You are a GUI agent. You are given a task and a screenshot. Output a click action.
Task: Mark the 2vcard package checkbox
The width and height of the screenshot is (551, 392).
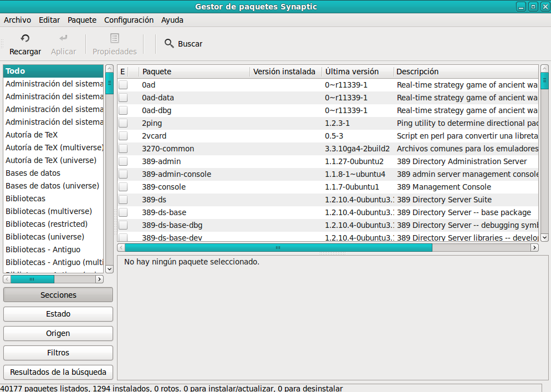(123, 136)
